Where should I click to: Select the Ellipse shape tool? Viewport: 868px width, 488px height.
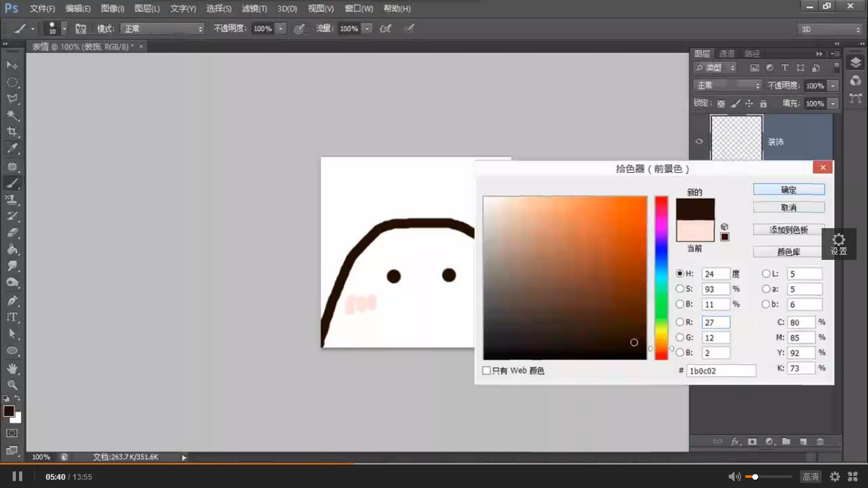click(x=12, y=350)
